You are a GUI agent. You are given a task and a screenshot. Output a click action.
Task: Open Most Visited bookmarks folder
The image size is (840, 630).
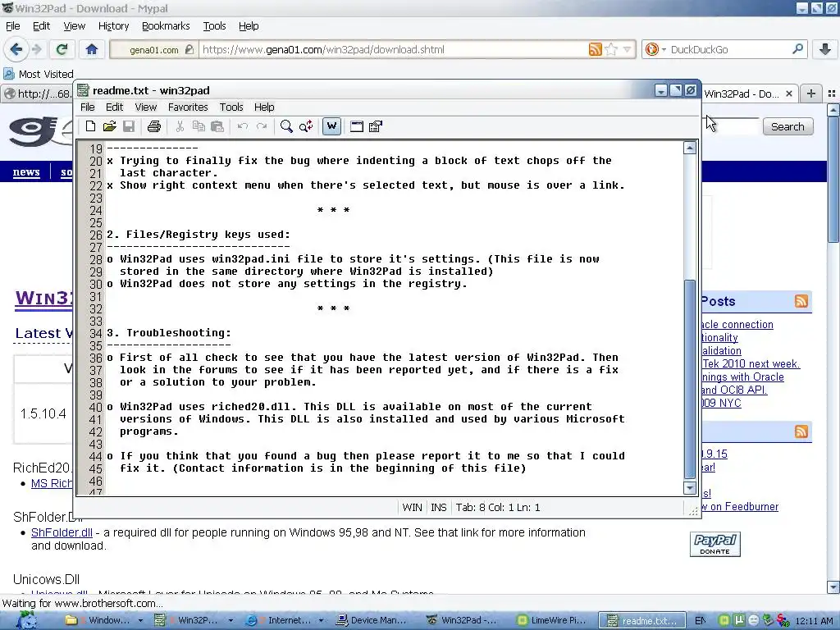coord(39,74)
